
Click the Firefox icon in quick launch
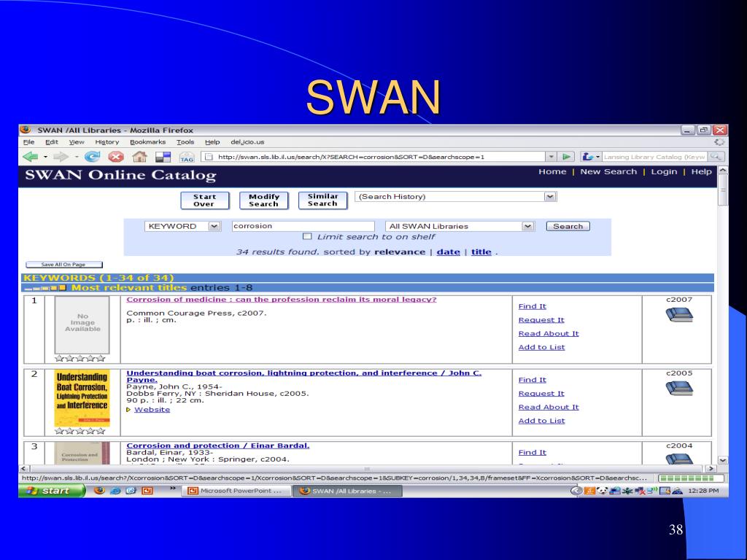click(x=99, y=491)
